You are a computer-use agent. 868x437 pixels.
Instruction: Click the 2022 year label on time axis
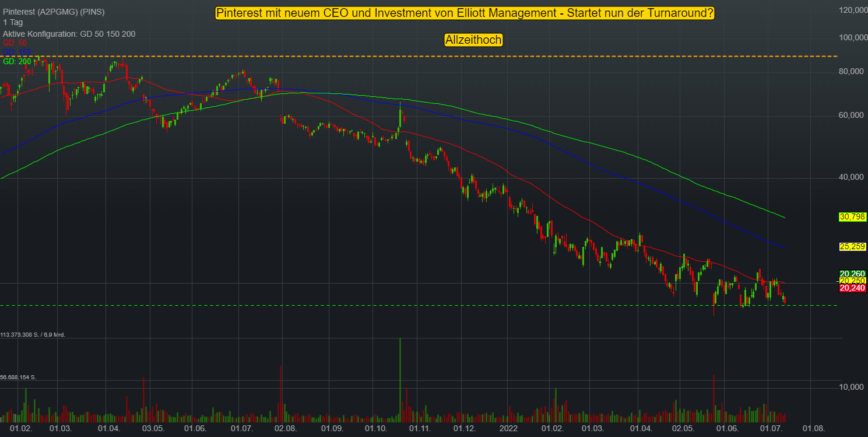(509, 429)
